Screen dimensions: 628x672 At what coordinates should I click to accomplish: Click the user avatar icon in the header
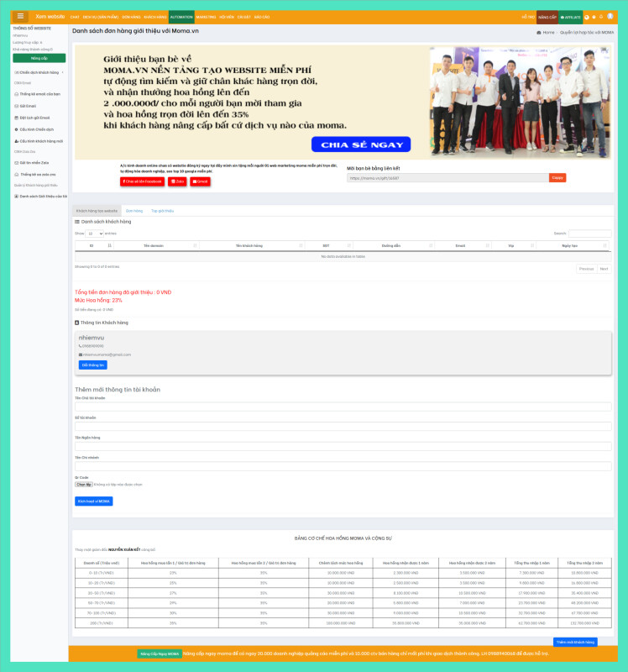tap(610, 17)
